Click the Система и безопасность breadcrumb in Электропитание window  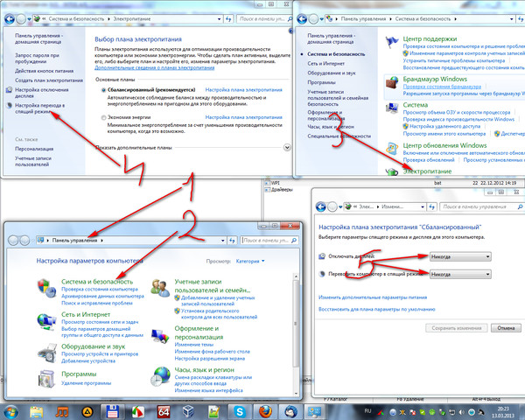click(x=76, y=19)
